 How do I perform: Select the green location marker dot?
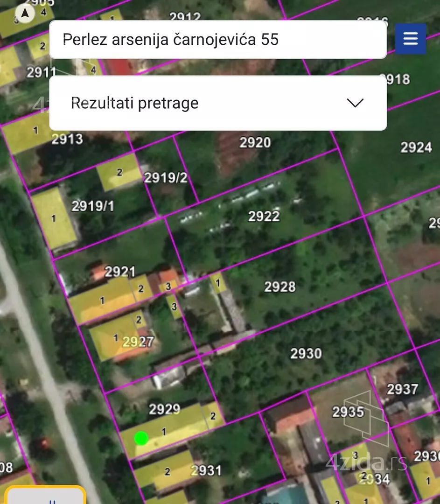point(141,438)
